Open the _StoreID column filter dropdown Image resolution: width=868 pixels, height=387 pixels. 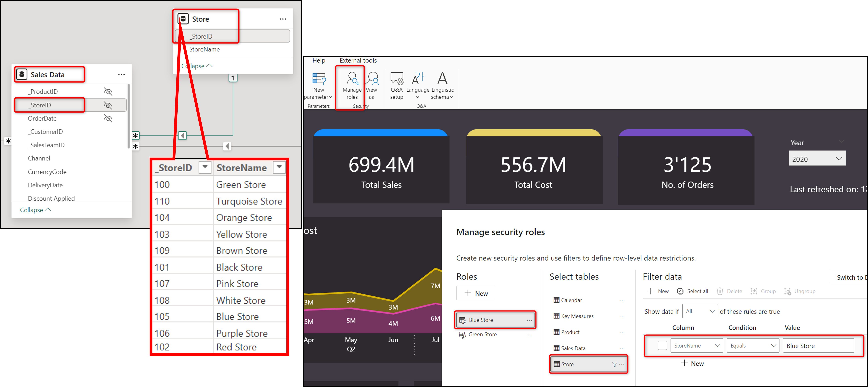[x=205, y=167]
